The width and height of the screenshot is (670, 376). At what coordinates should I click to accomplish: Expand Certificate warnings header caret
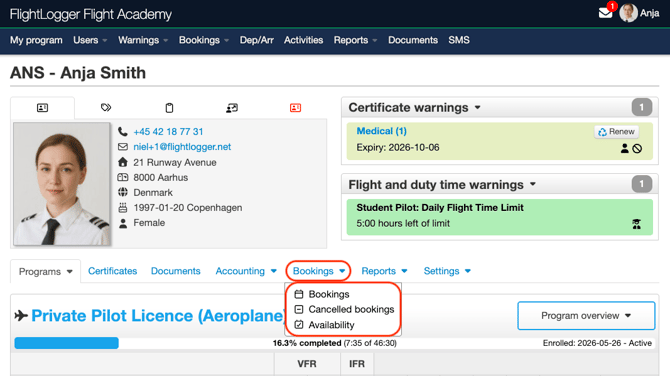(478, 108)
